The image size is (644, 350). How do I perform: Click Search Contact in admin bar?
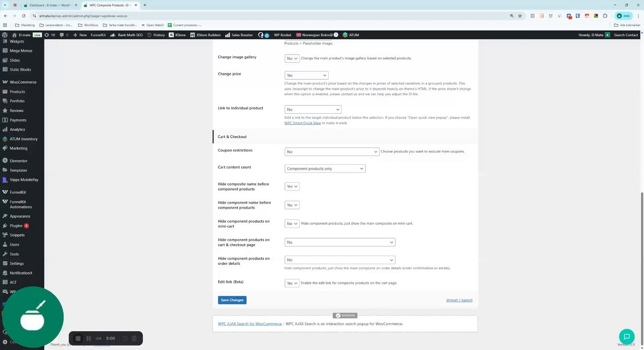pyautogui.click(x=626, y=35)
